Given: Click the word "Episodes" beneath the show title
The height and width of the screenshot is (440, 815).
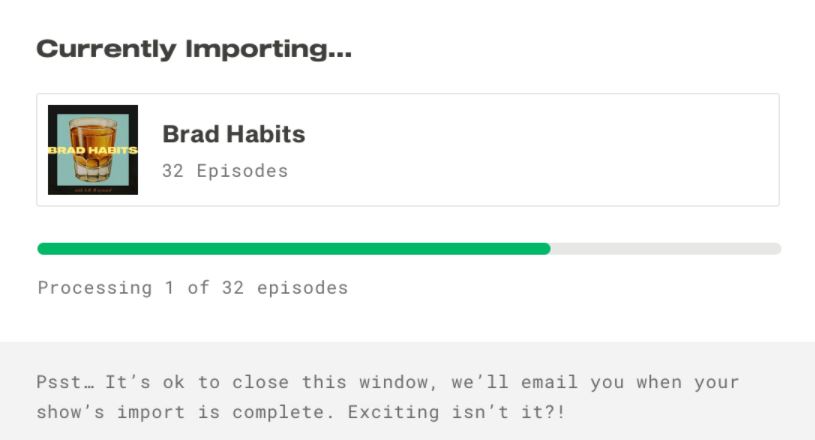Looking at the screenshot, I should tap(242, 171).
